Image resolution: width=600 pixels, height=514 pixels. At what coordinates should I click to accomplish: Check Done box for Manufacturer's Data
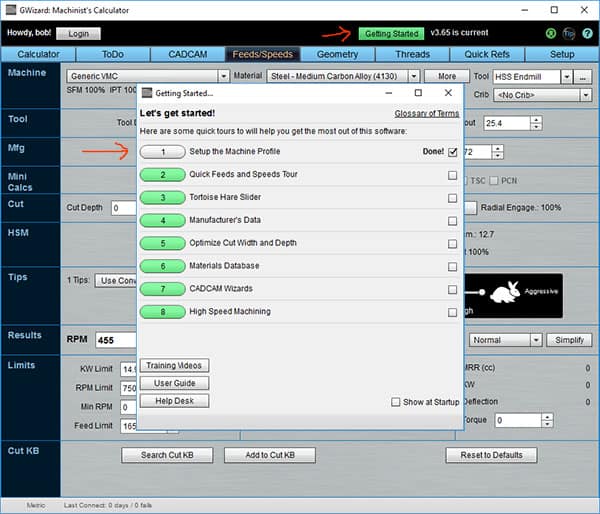point(452,221)
